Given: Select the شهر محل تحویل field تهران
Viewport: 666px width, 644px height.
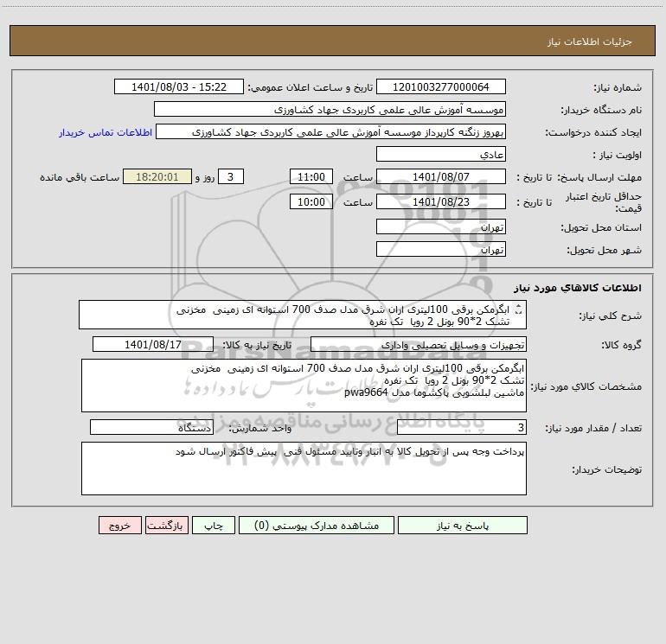Looking at the screenshot, I should 441,249.
